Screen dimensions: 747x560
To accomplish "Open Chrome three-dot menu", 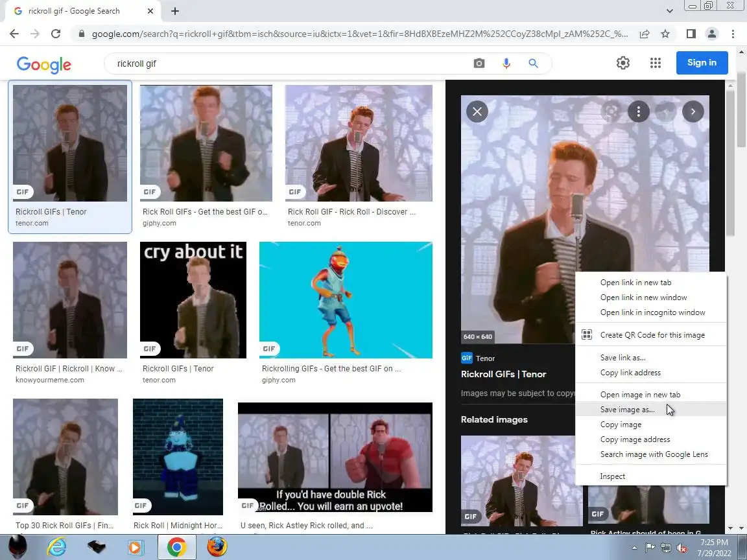I will pyautogui.click(x=733, y=34).
